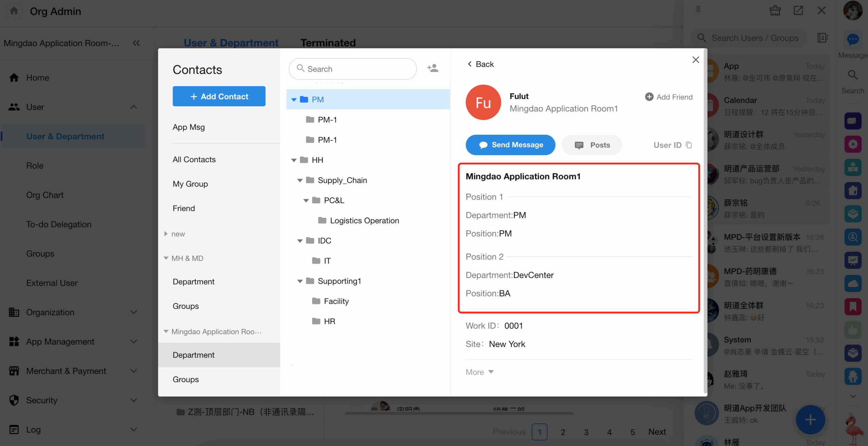Collapse the MH & MD group
The width and height of the screenshot is (868, 446).
pos(166,258)
